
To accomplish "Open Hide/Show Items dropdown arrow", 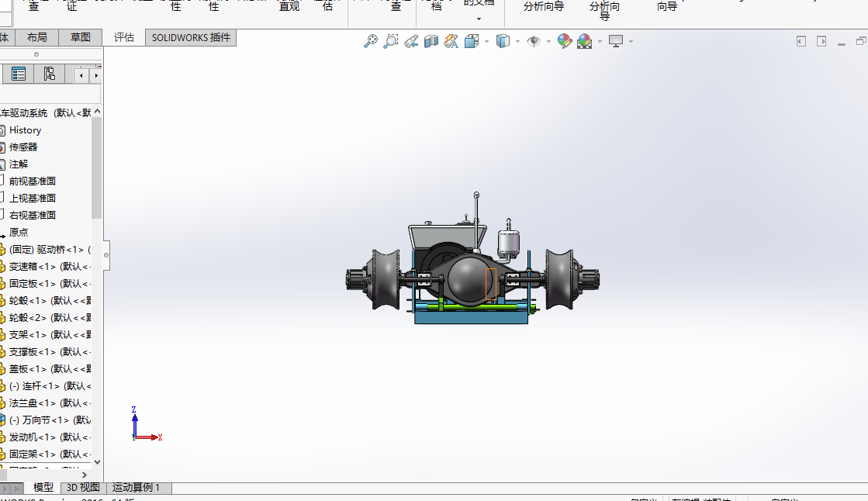I will pos(548,42).
